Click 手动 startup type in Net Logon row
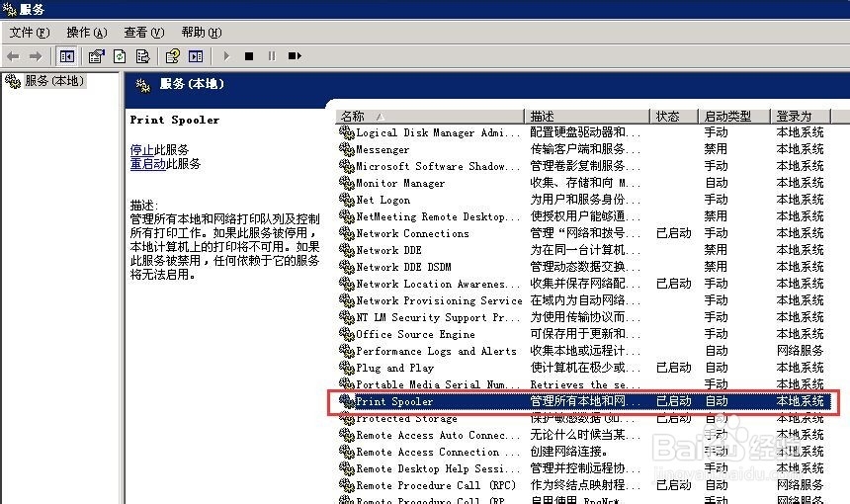Image resolution: width=850 pixels, height=504 pixels. pos(716,200)
